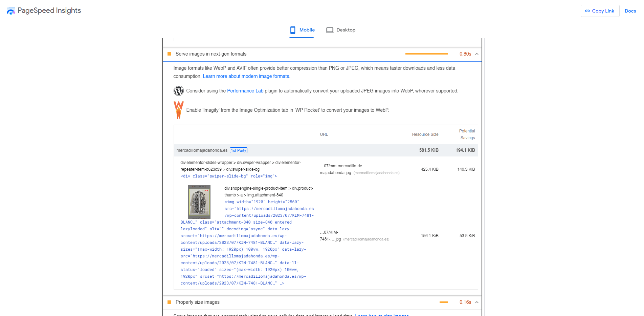Click the Resource Size column header
Image resolution: width=644 pixels, height=316 pixels.
pyautogui.click(x=425, y=134)
